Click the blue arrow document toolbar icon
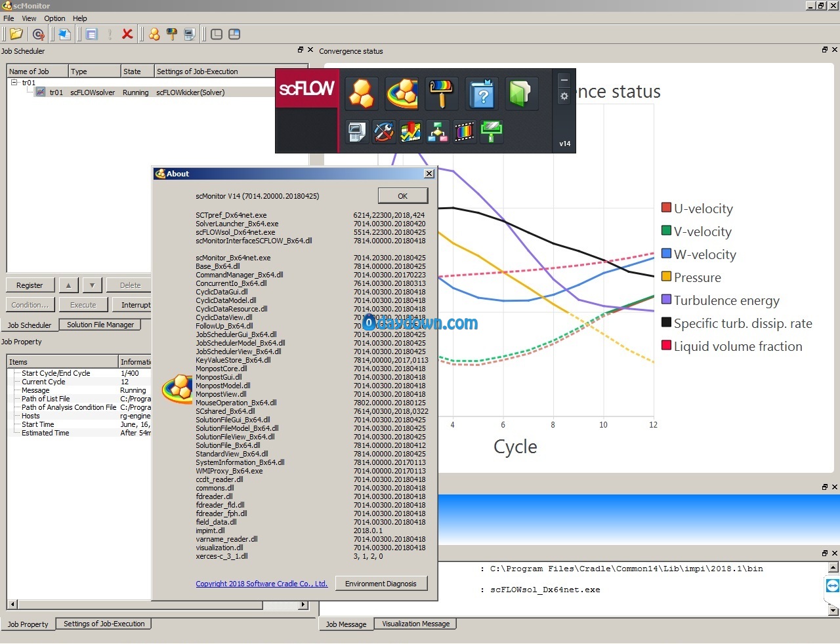This screenshot has width=840, height=644. 64,34
